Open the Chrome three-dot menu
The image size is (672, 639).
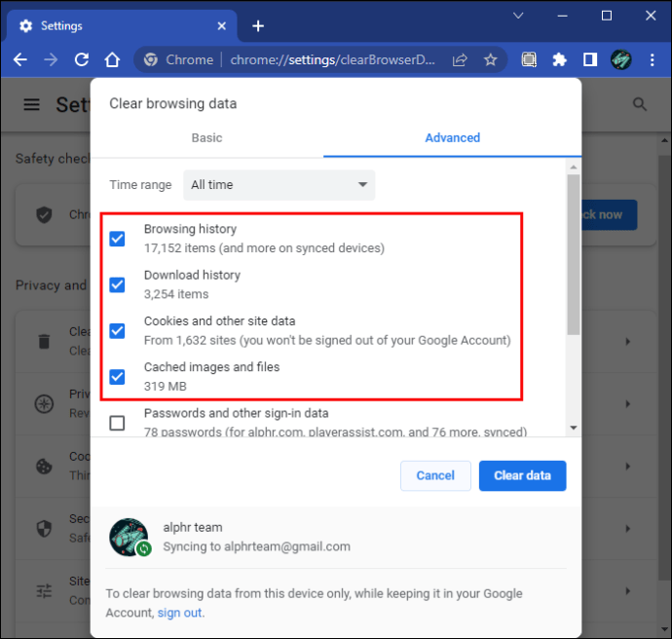pos(653,59)
